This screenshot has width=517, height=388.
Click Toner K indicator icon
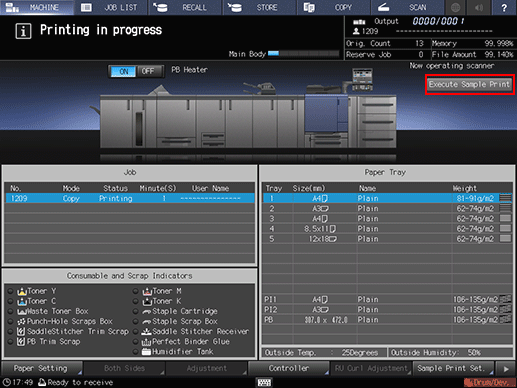pos(147,301)
